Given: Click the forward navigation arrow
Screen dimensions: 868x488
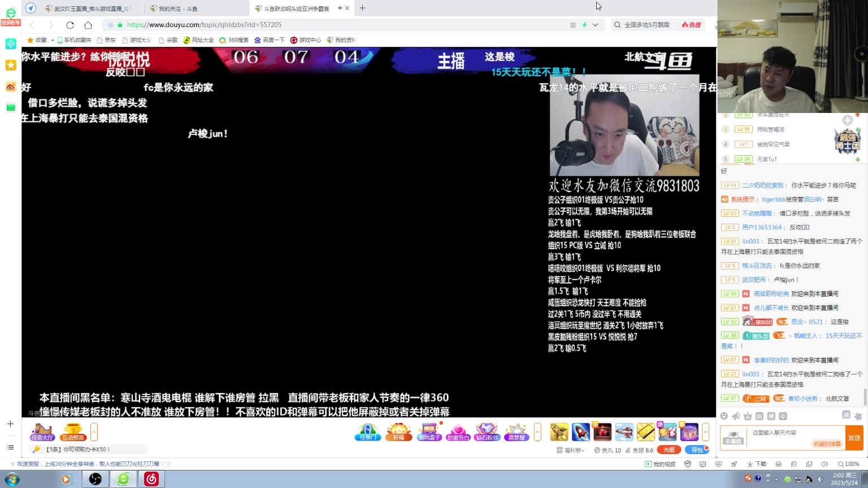Looking at the screenshot, I should coord(51,25).
